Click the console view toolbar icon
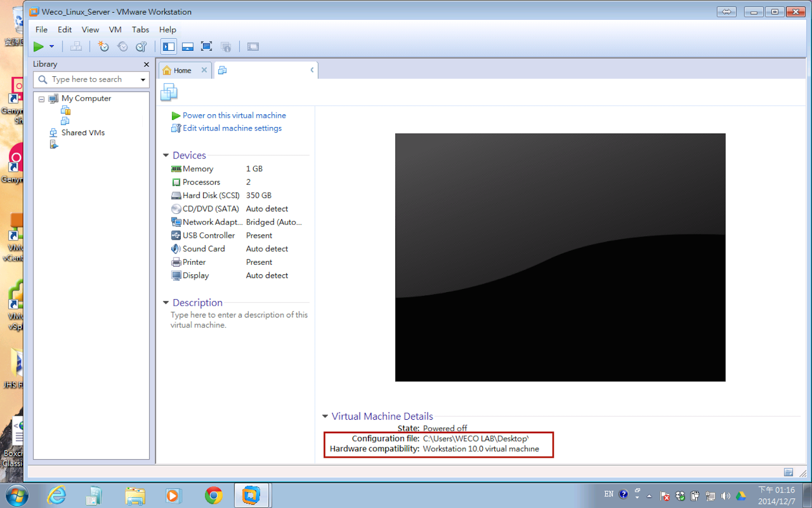The image size is (812, 508). [253, 47]
